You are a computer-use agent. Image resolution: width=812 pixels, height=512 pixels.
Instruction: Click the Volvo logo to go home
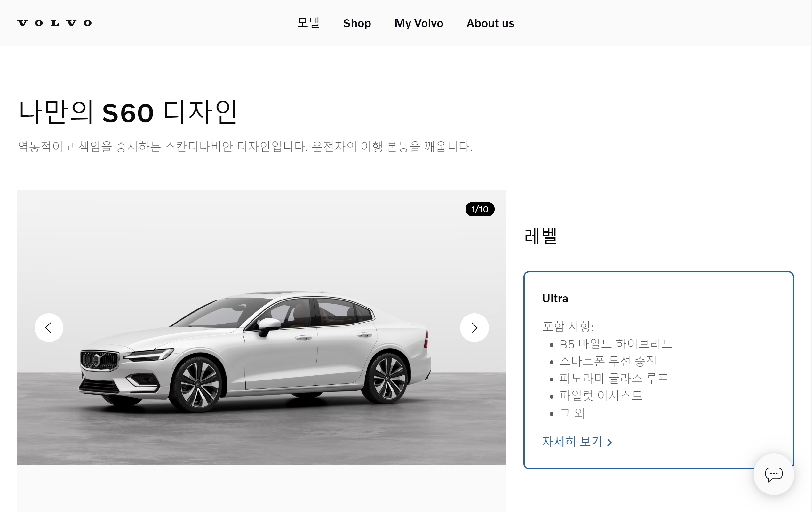(x=54, y=23)
